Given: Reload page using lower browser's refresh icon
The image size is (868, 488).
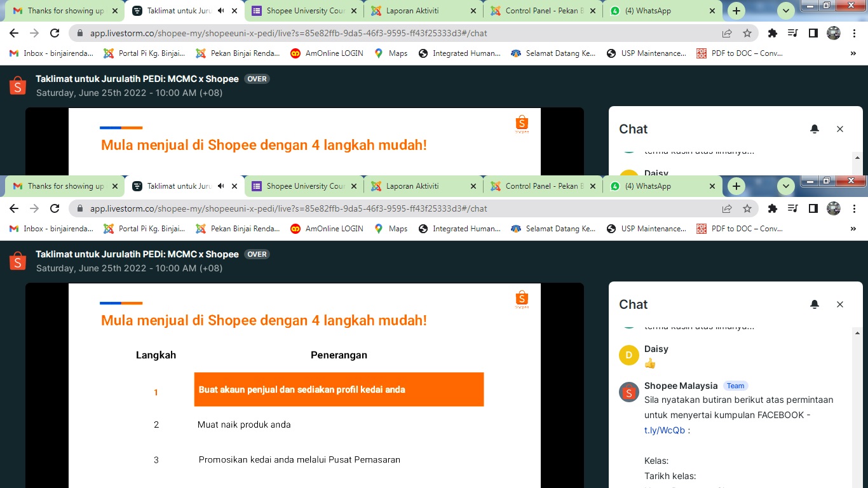Looking at the screenshot, I should coord(55,208).
